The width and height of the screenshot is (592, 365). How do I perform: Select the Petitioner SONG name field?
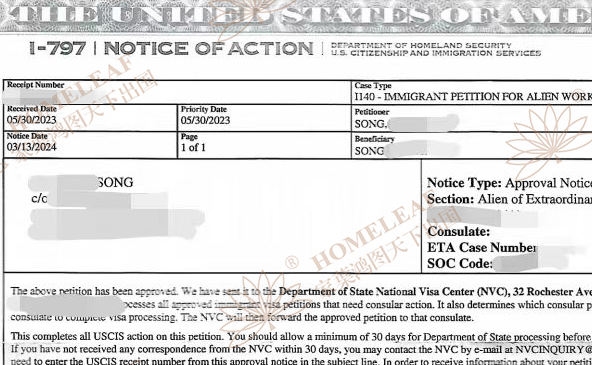click(407, 123)
